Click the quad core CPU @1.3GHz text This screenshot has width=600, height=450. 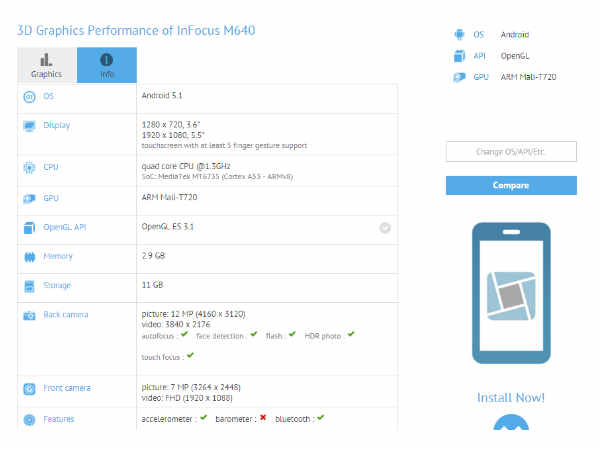[186, 166]
